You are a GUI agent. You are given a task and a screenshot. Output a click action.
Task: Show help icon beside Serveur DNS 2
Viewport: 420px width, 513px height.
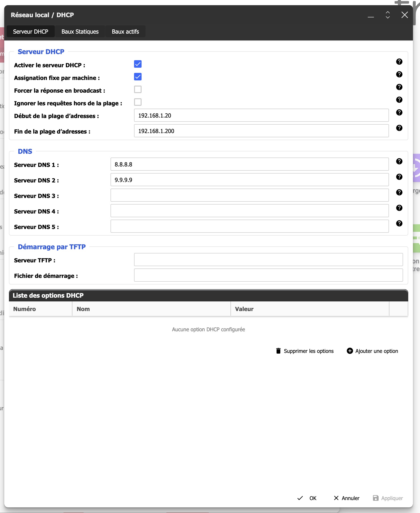399,177
